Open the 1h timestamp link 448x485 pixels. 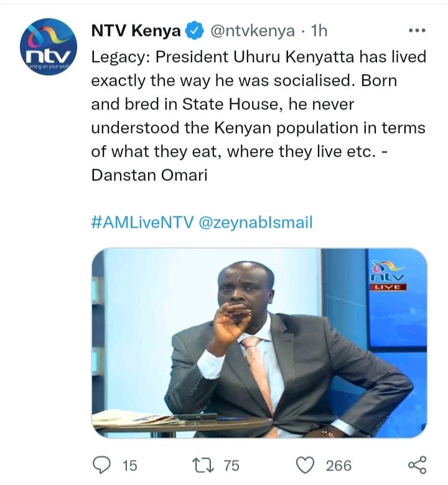319,31
